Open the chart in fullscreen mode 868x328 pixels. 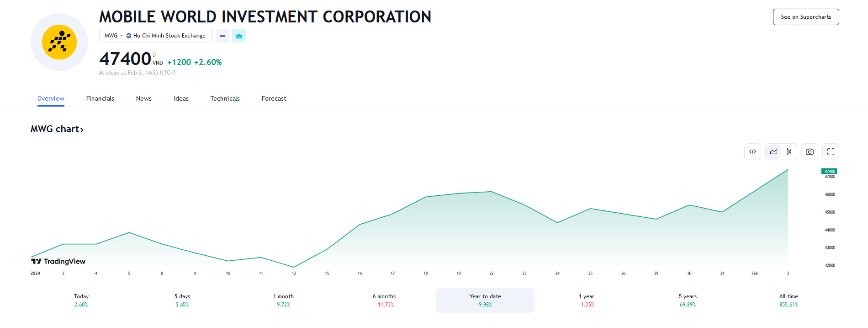[x=831, y=152]
